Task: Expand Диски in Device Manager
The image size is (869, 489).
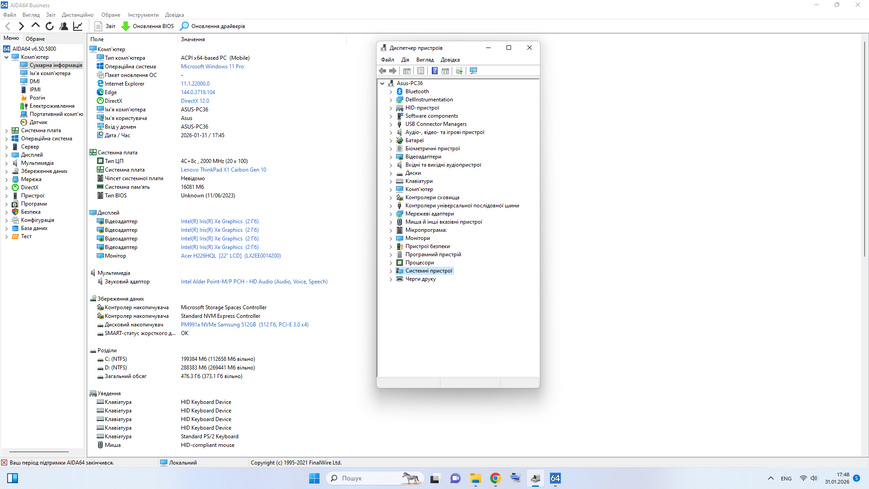Action: 391,173
